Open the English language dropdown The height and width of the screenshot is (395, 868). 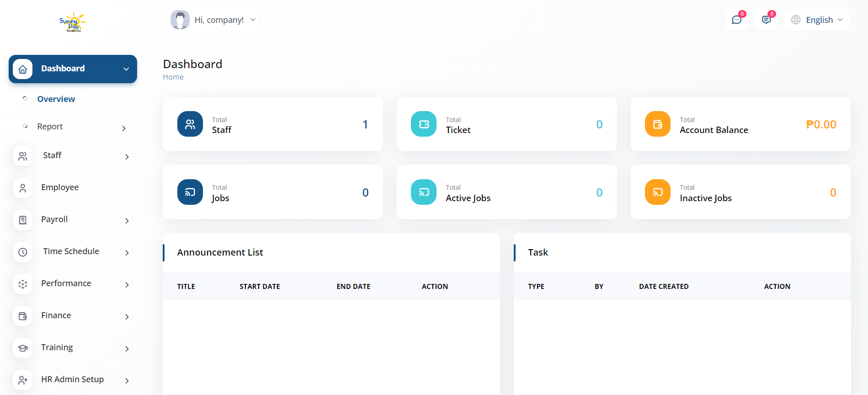[817, 20]
